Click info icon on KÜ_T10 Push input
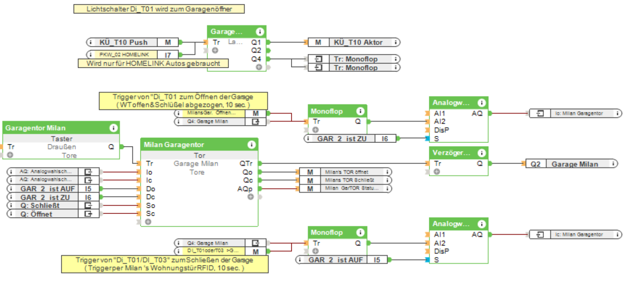Image resolution: width=644 pixels, height=285 pixels. [90, 42]
